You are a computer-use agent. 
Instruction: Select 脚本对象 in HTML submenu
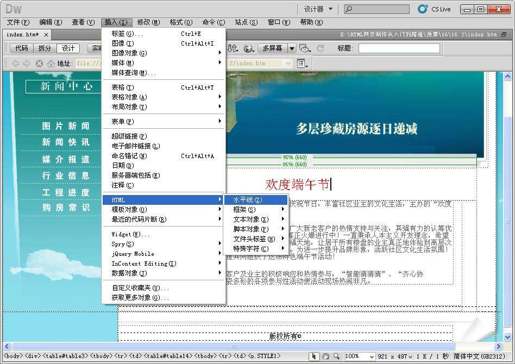(256, 229)
